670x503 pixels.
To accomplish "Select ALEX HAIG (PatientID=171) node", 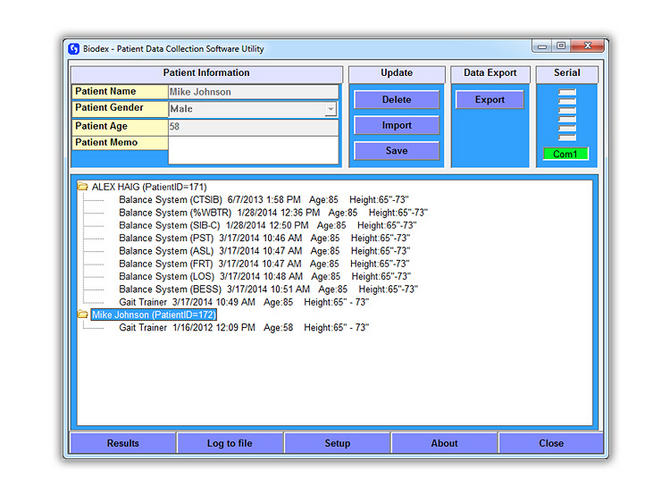I will pyautogui.click(x=149, y=187).
